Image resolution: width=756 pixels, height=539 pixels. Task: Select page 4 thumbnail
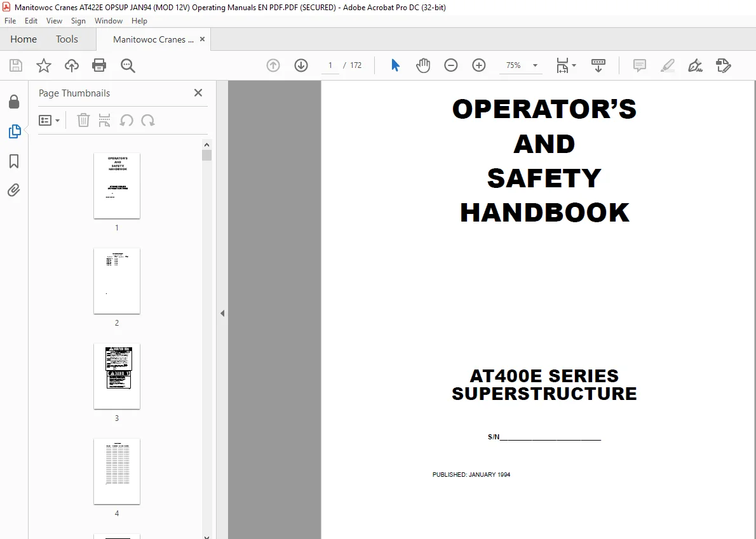tap(117, 472)
